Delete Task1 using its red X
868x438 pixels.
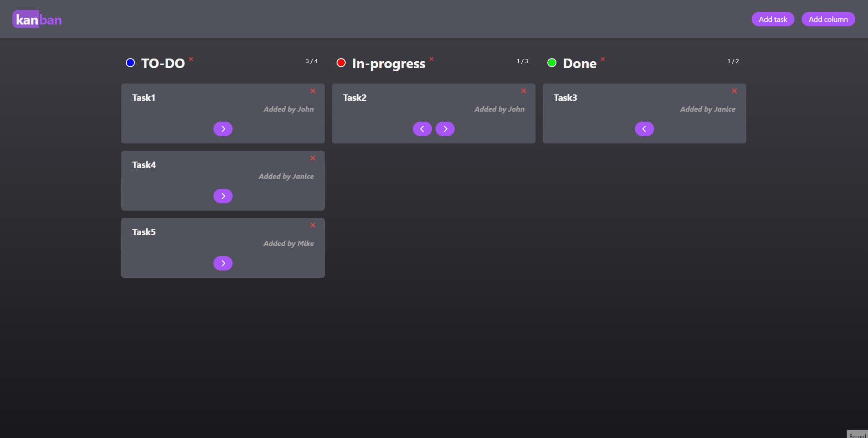tap(313, 91)
